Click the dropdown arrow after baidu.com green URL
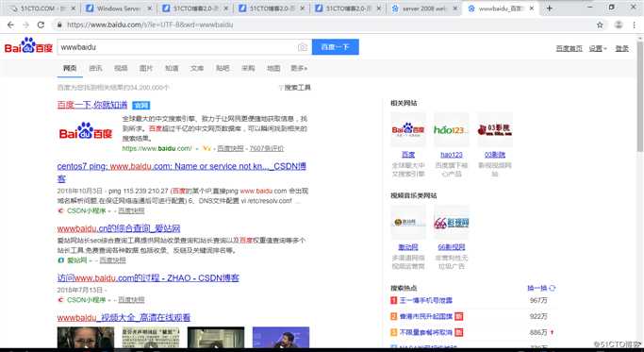The height and width of the screenshot is (352, 644). (197, 148)
